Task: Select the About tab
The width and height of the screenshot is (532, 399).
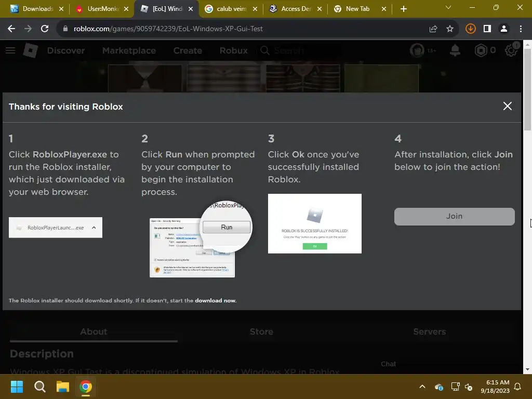Action: point(94,332)
